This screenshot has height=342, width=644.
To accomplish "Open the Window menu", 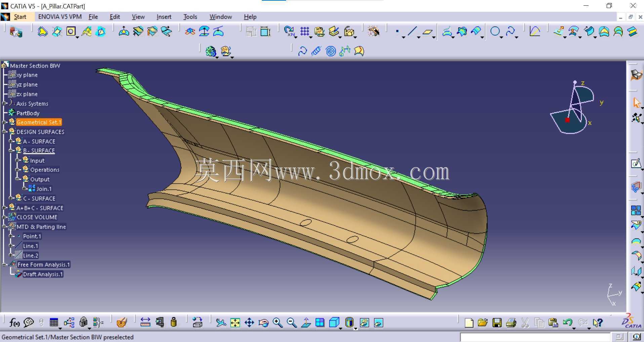I will pos(220,17).
